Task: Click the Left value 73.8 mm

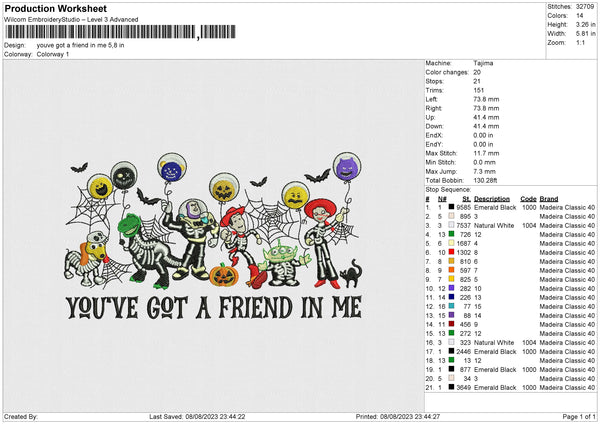Action: [x=486, y=99]
